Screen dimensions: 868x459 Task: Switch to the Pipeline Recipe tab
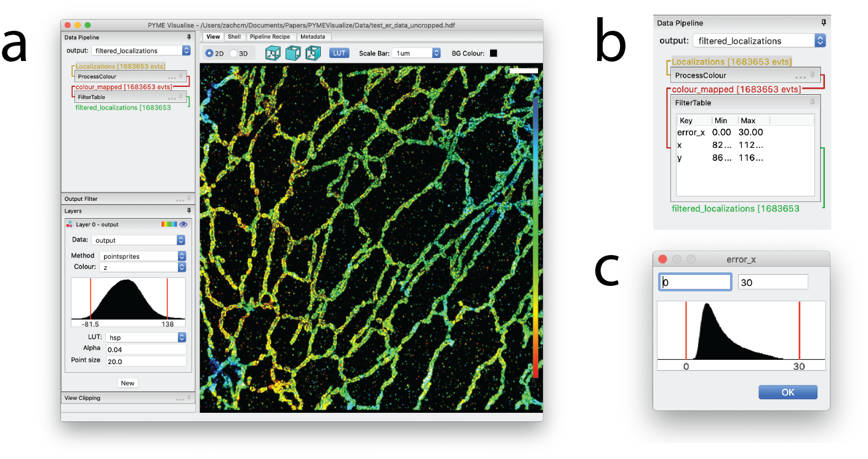point(270,37)
